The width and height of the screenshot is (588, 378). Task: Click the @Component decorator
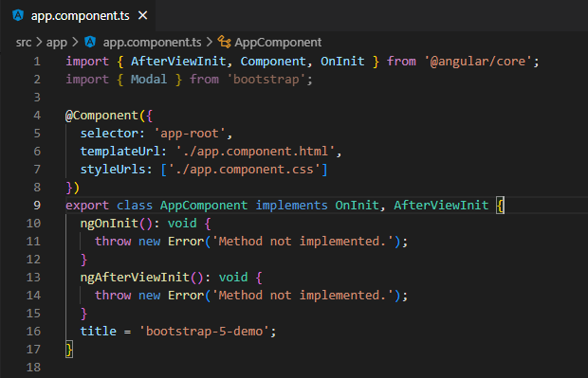(101, 116)
